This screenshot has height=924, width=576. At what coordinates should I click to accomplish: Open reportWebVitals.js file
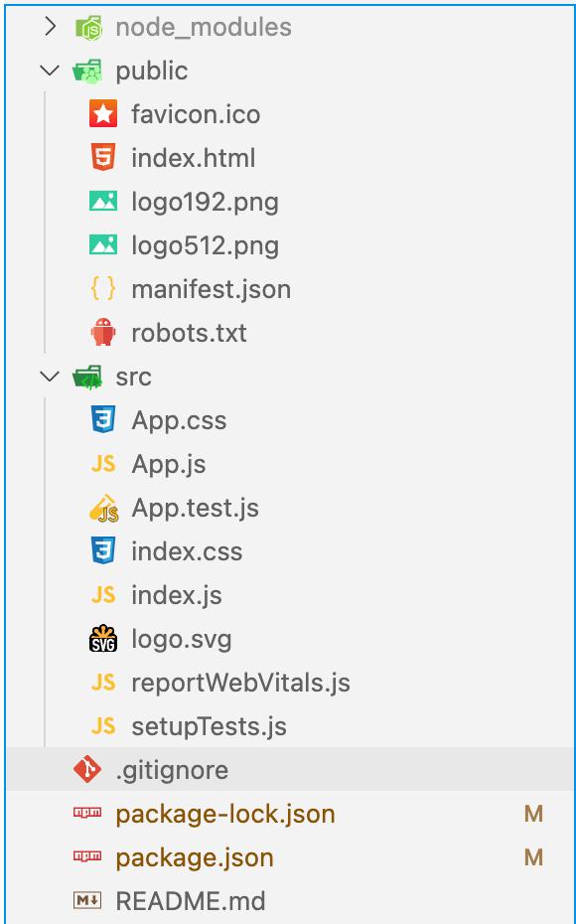pos(240,683)
